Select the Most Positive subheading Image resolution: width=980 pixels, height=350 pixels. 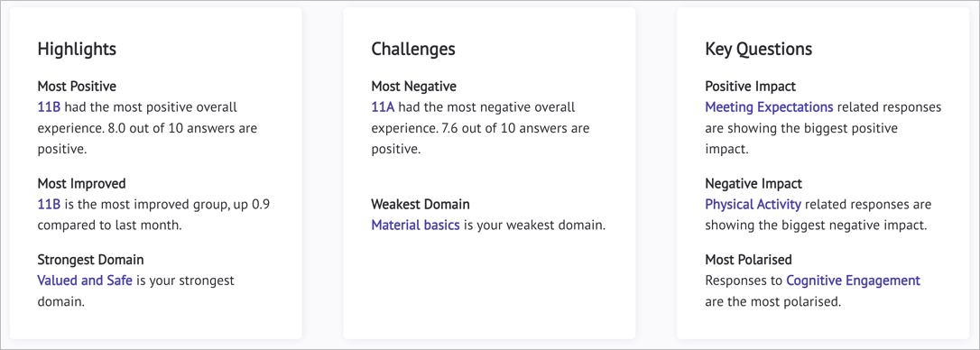[x=77, y=87]
